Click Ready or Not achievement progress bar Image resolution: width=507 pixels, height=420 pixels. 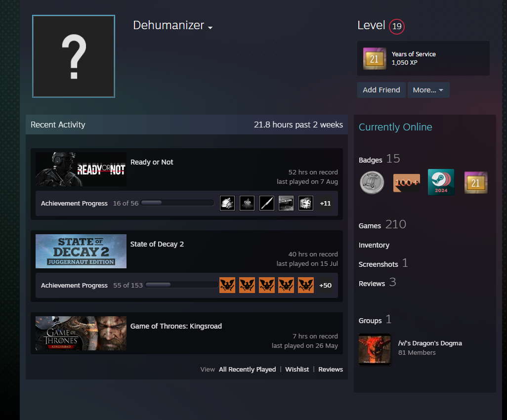(x=177, y=203)
